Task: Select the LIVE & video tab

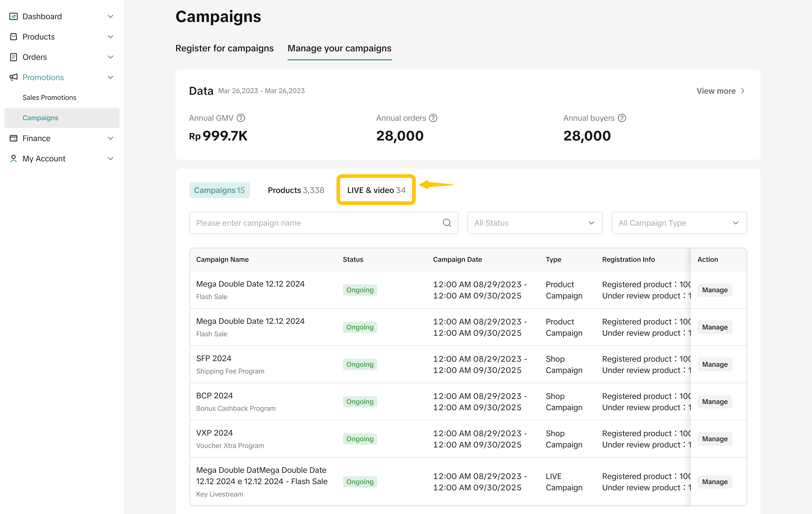Action: click(376, 190)
